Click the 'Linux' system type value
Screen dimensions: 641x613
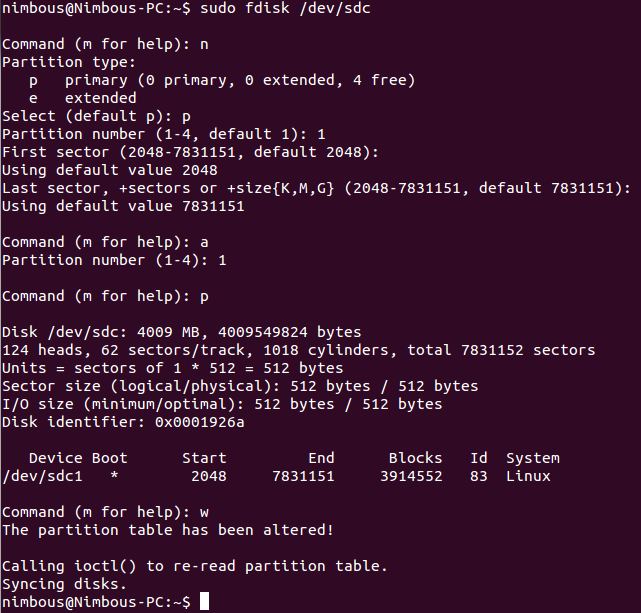tap(528, 476)
